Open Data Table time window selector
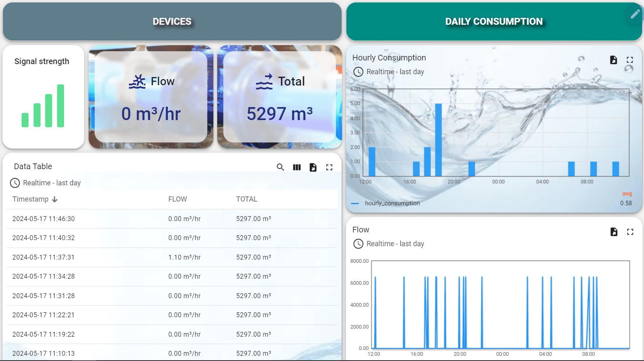 tap(45, 183)
